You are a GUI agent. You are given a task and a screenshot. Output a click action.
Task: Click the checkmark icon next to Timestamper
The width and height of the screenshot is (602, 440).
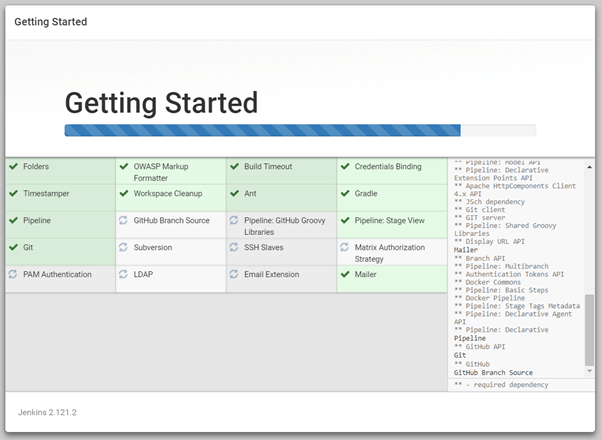[x=14, y=194]
